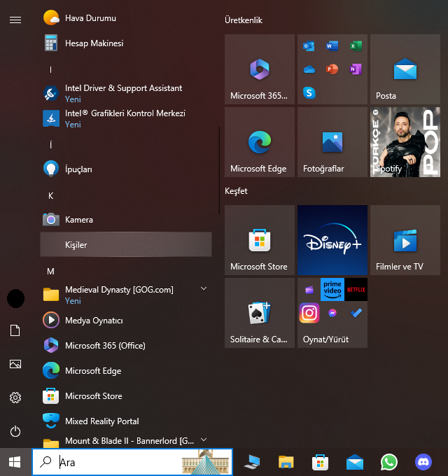
Task: Open Skype icon in Office tile group
Action: coord(309,92)
